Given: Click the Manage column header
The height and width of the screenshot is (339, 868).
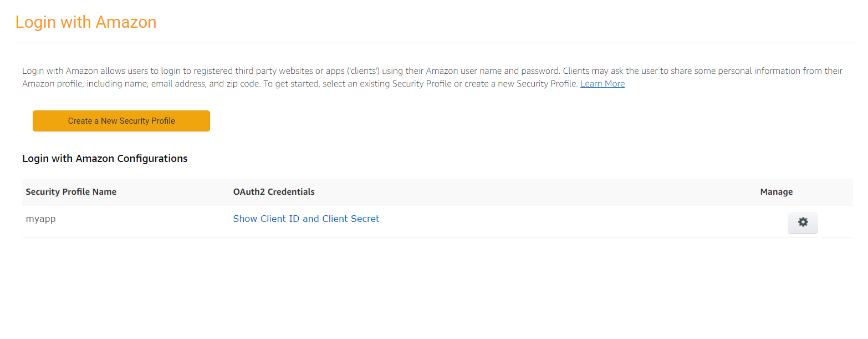Looking at the screenshot, I should click(776, 192).
